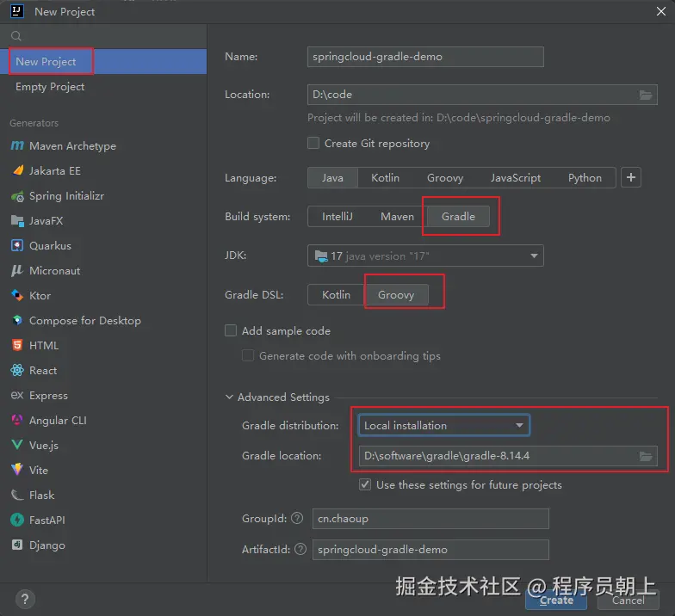Choose Gradle build system
This screenshot has height=616, width=675.
pyautogui.click(x=458, y=217)
